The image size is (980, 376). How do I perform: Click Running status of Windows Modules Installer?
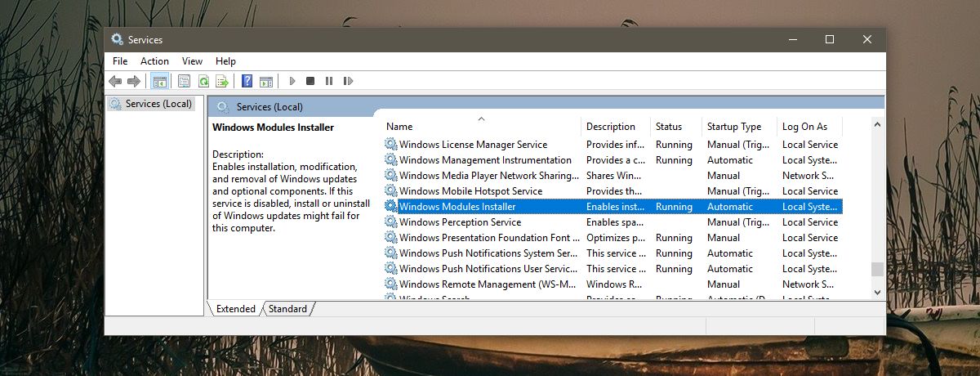pyautogui.click(x=674, y=207)
